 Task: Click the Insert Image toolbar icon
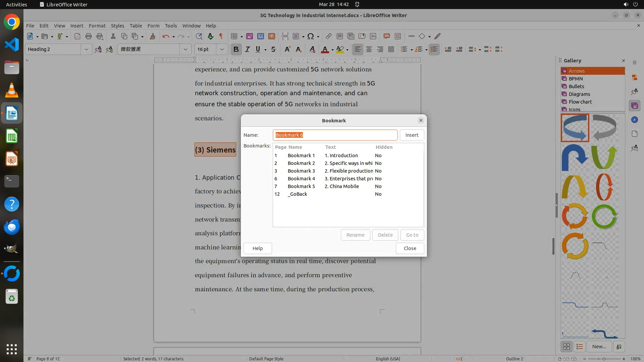pyautogui.click(x=250, y=36)
